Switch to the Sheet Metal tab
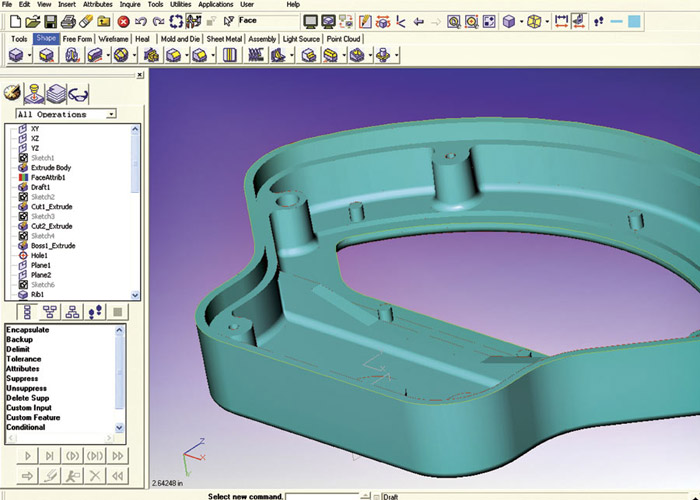 tap(224, 39)
